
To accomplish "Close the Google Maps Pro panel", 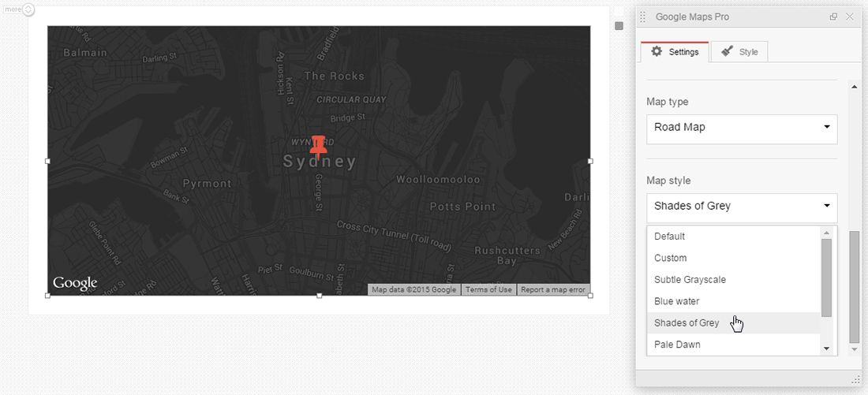I will 850,17.
